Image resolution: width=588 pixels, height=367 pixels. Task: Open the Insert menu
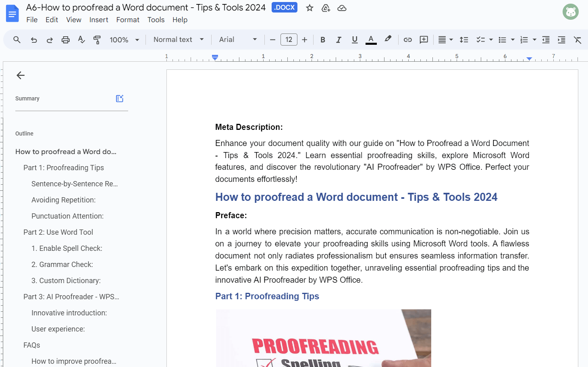click(x=99, y=20)
